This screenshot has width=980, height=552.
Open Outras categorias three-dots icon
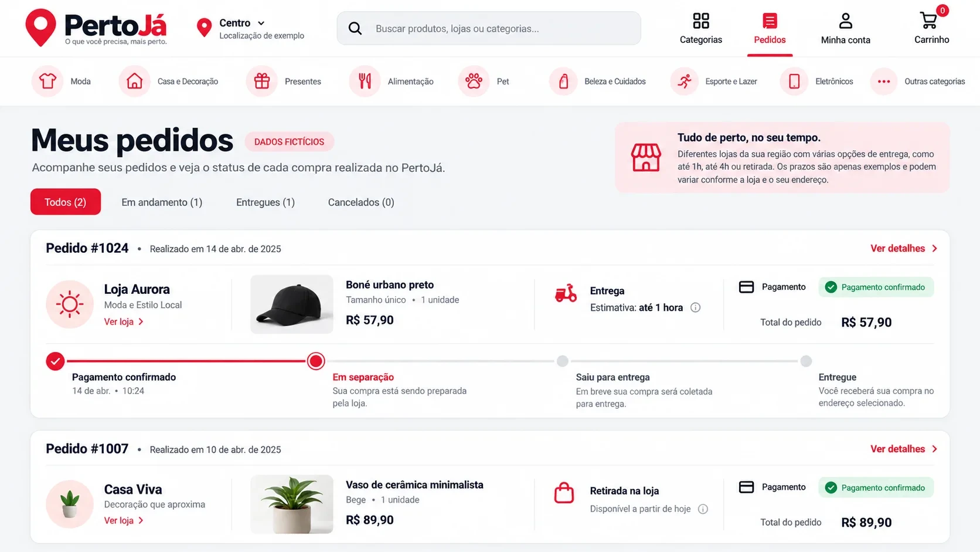(884, 81)
